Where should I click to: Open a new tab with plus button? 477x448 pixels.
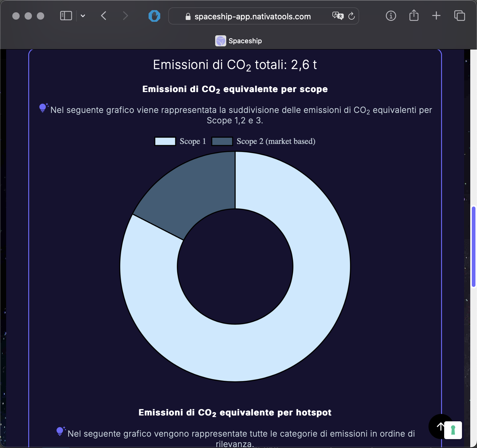pos(436,16)
